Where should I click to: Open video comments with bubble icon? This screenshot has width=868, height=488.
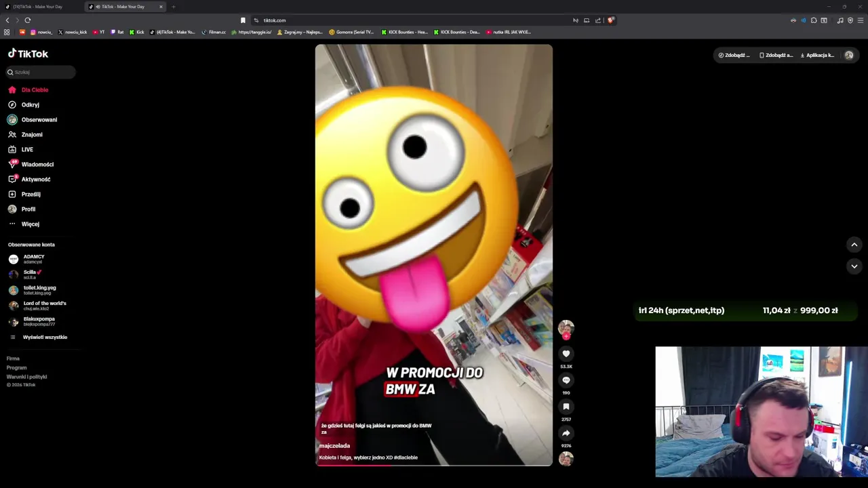click(x=566, y=380)
